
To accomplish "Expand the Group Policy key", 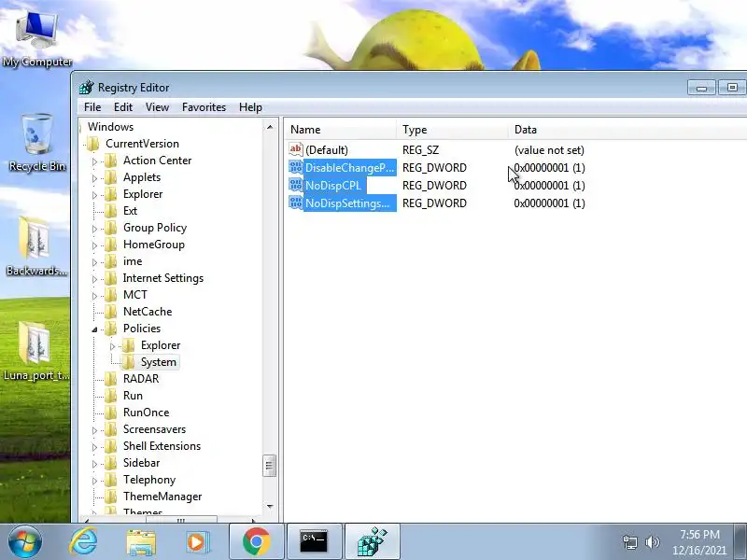I will coord(94,229).
